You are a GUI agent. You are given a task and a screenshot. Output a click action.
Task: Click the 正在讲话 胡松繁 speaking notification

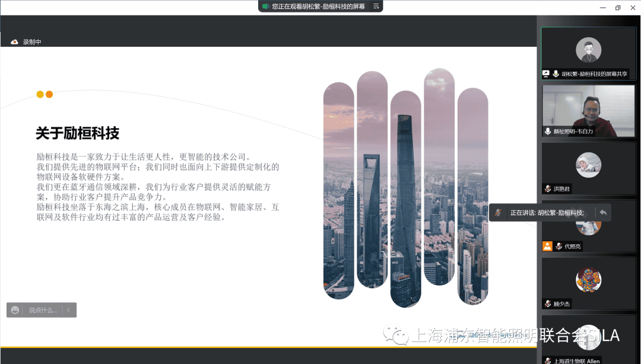click(x=546, y=212)
